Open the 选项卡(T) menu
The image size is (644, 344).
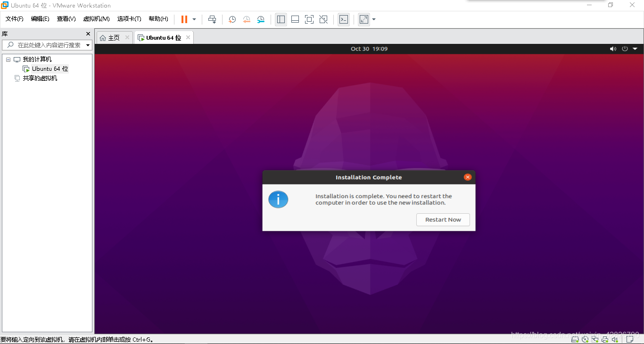129,19
